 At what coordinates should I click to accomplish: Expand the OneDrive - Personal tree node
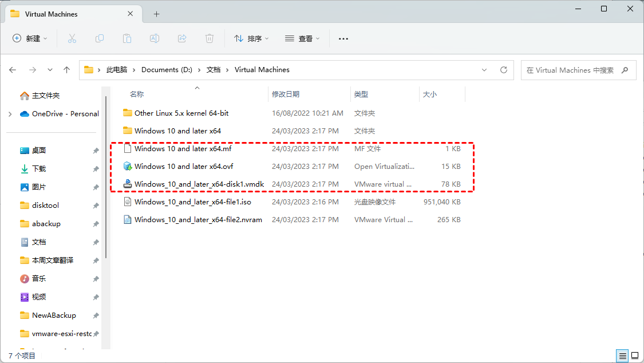click(10, 114)
